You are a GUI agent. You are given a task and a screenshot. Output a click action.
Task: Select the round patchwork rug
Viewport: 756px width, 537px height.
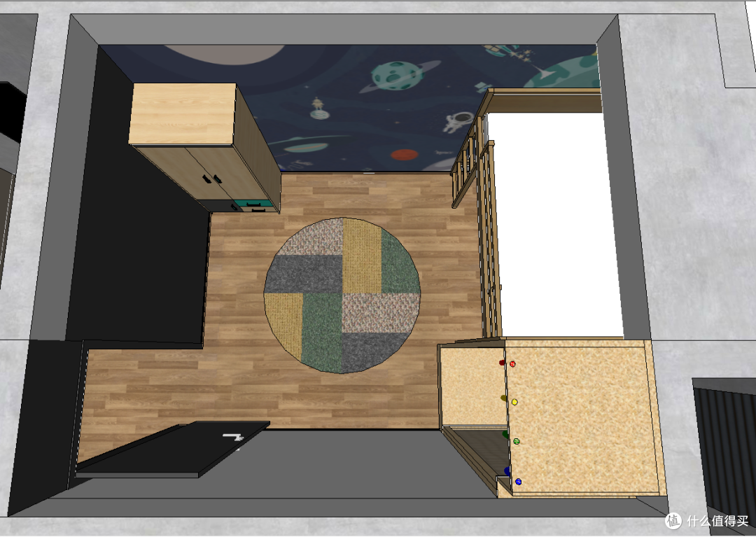(342, 295)
